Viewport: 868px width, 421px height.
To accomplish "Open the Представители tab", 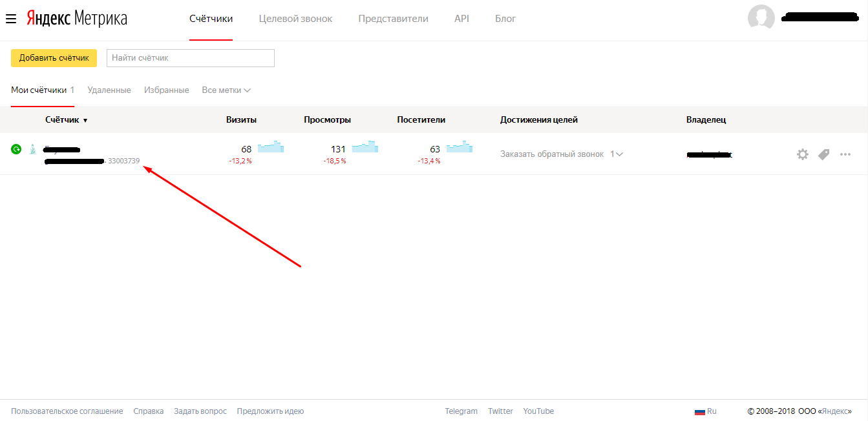I will [x=393, y=19].
